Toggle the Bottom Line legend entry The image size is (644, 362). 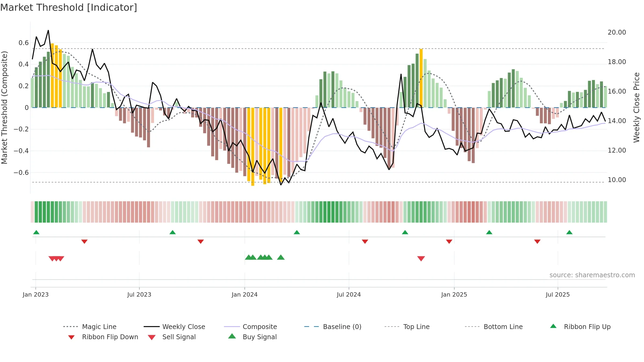pos(494,327)
